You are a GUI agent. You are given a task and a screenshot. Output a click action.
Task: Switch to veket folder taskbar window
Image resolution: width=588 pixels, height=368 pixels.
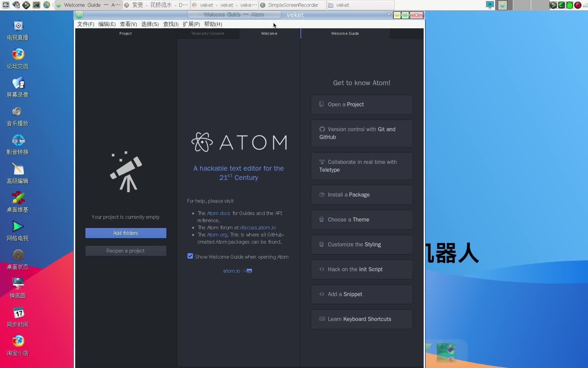point(360,5)
